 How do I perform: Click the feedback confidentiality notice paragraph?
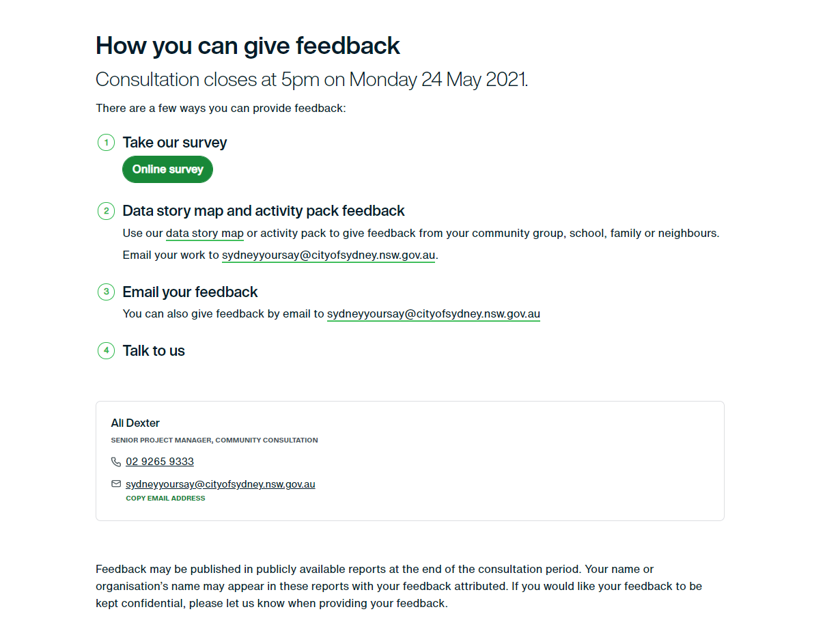(399, 587)
